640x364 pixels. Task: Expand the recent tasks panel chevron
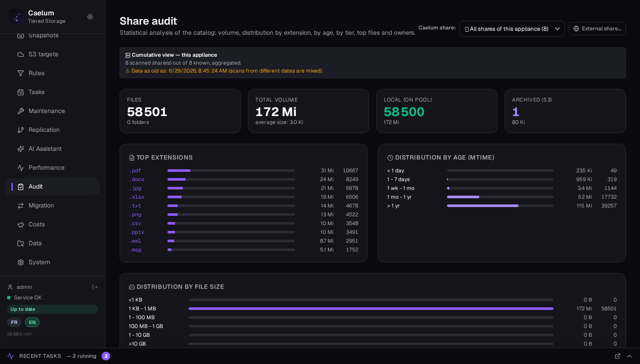629,356
